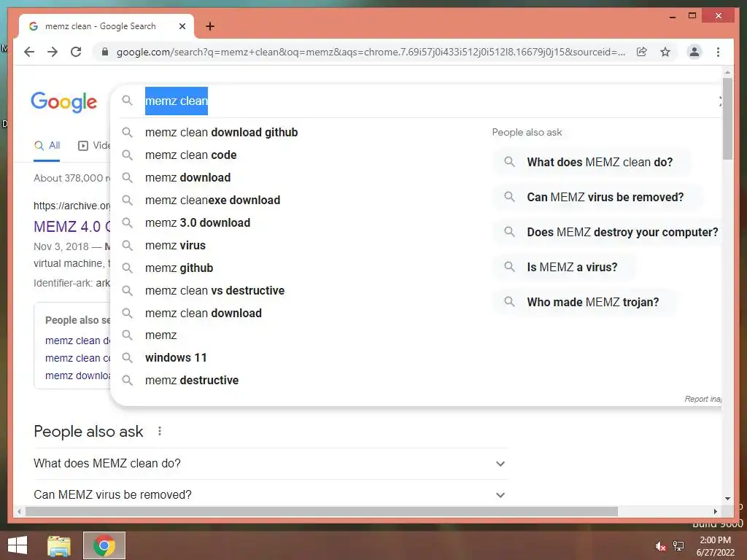The width and height of the screenshot is (747, 560).
Task: Open a new tab with plus button
Action: point(209,26)
